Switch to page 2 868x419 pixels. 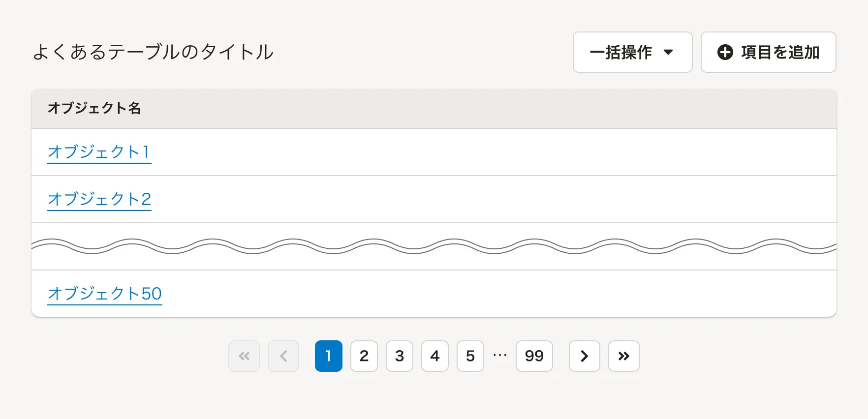(x=364, y=356)
